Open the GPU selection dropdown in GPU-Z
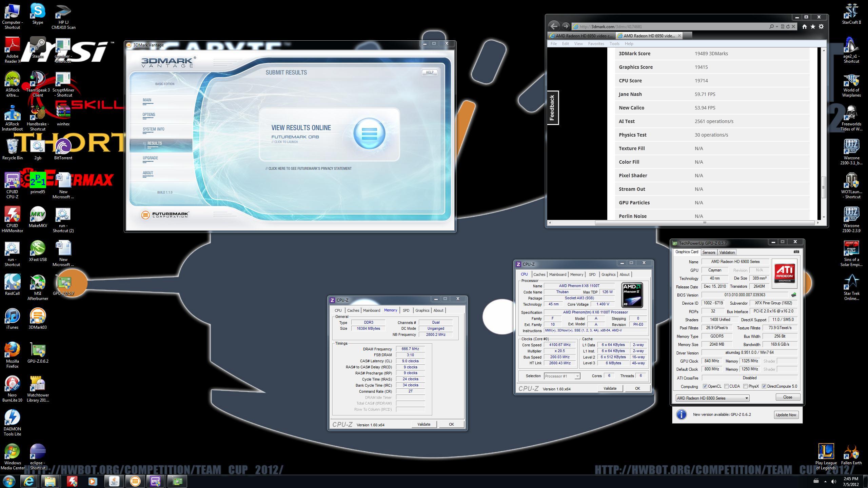Image resolution: width=868 pixels, height=488 pixels. tap(712, 398)
